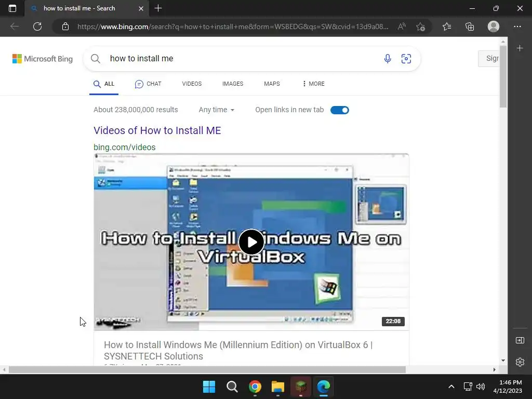Click the address bar URL
Image resolution: width=532 pixels, height=399 pixels.
tap(233, 26)
